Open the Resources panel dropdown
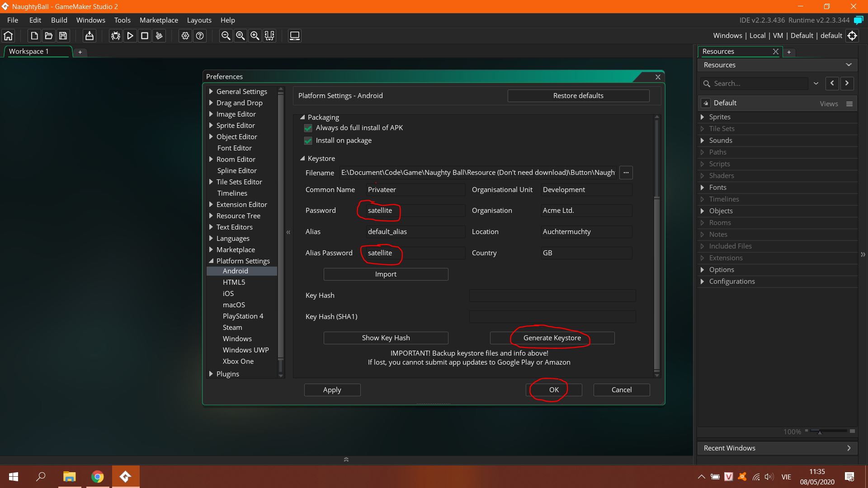 tap(848, 65)
